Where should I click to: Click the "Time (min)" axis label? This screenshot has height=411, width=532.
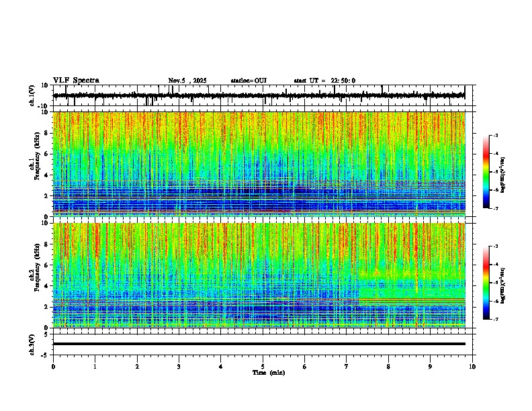pyautogui.click(x=269, y=373)
